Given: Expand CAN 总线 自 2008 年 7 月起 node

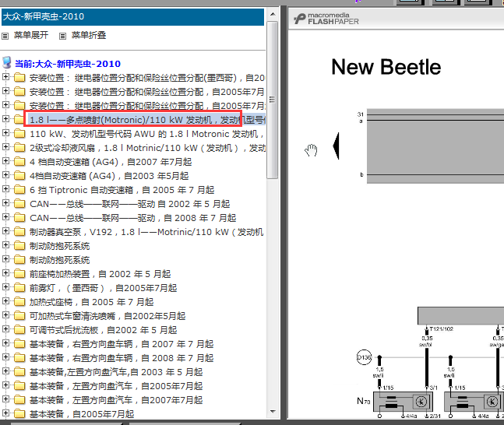Looking at the screenshot, I should (5, 217).
